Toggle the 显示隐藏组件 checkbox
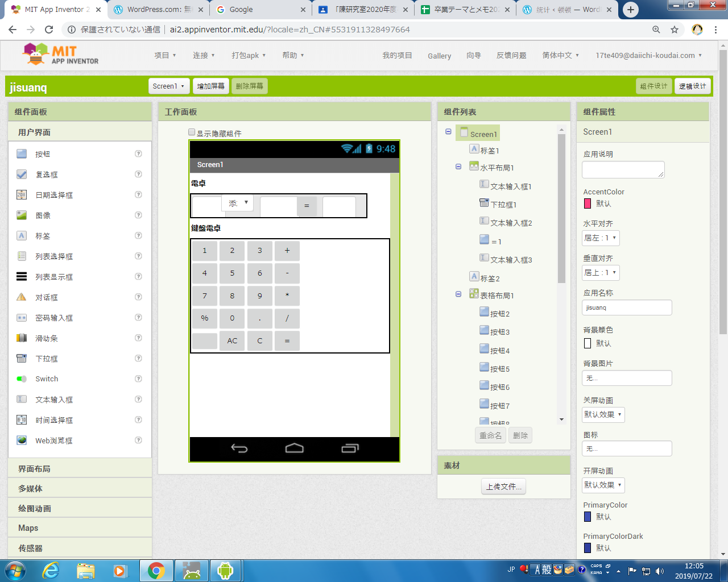 click(192, 132)
